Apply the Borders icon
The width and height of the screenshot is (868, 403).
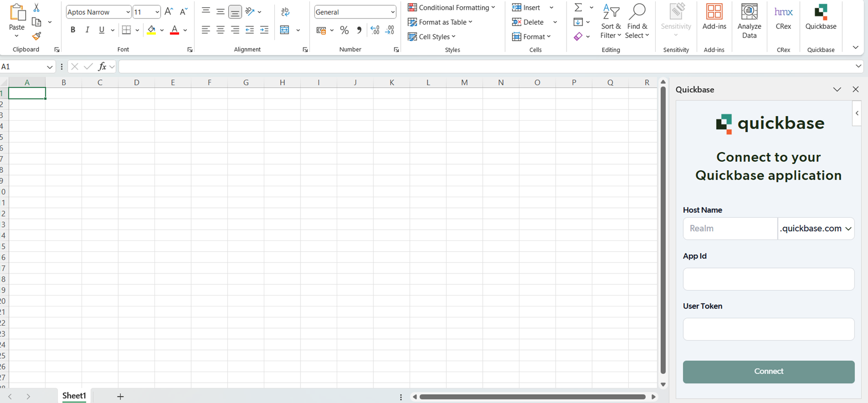[x=127, y=30]
